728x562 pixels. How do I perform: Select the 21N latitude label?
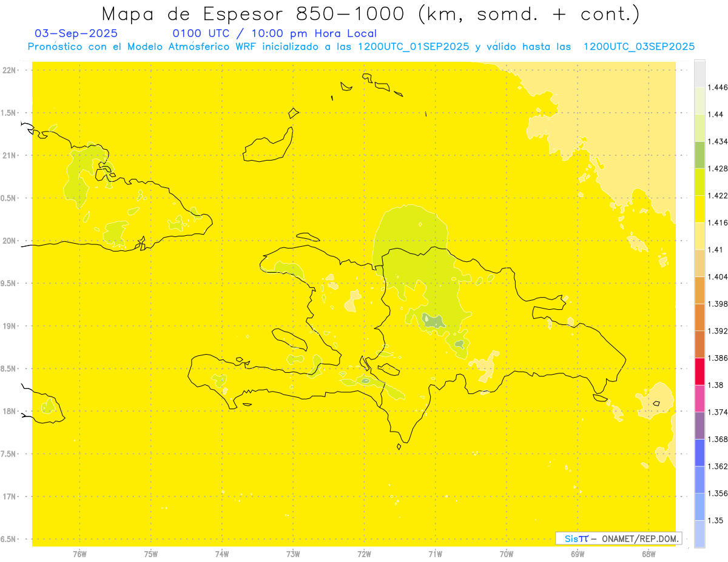coord(8,156)
